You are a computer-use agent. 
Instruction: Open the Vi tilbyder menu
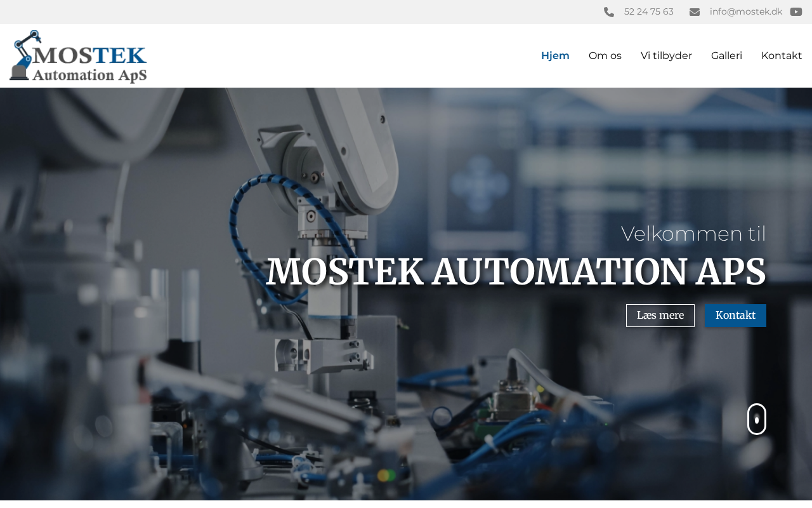tap(666, 56)
